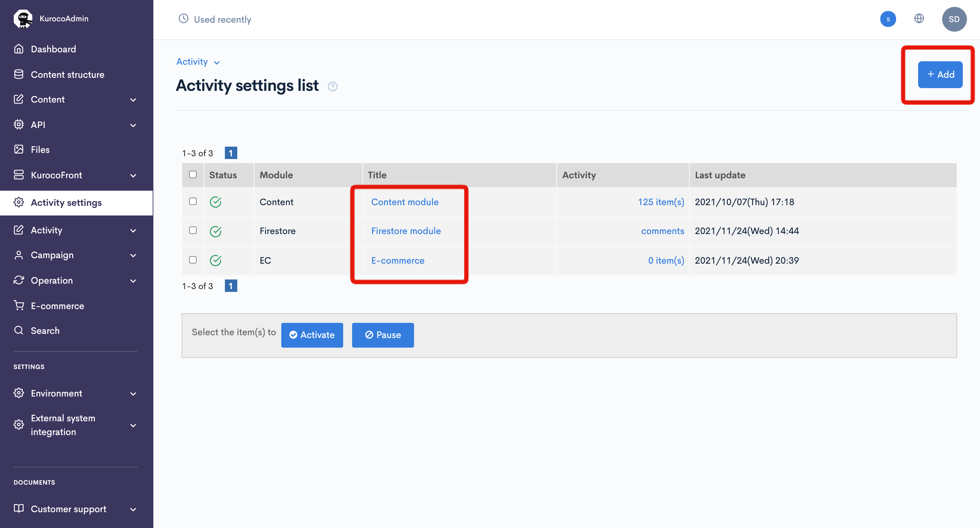Expand the Activity breadcrumb dropdown

217,62
